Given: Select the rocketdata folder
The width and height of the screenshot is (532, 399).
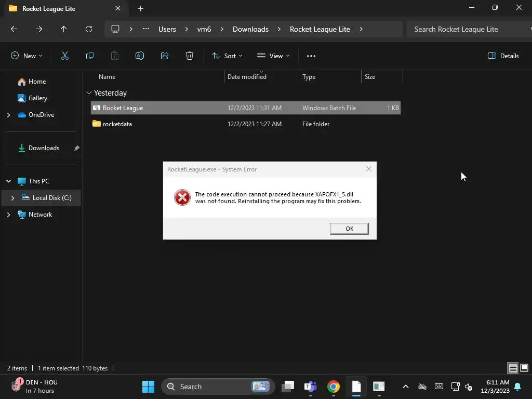Looking at the screenshot, I should coord(246,124).
